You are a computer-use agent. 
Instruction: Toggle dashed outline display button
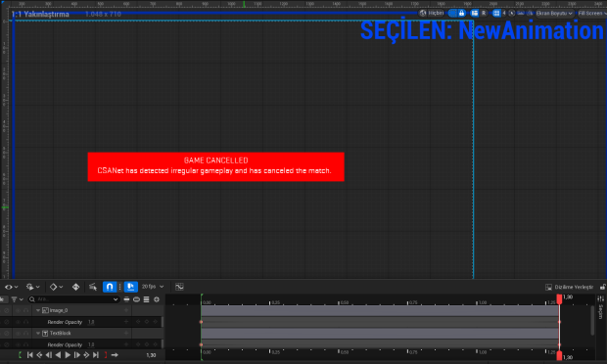[453, 13]
